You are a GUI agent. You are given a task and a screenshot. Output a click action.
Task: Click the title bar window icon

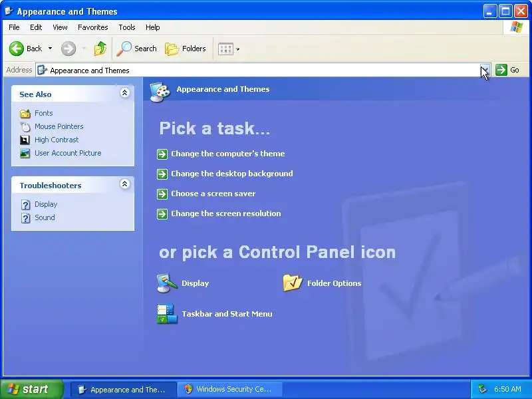pos(9,11)
